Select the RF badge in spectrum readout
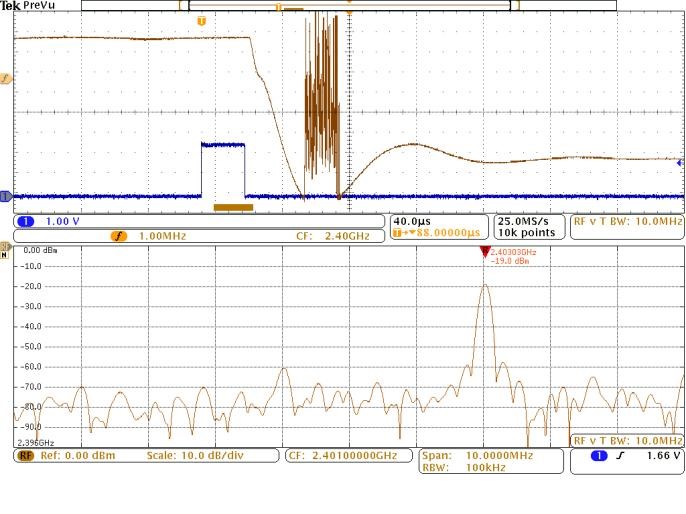 coord(24,456)
